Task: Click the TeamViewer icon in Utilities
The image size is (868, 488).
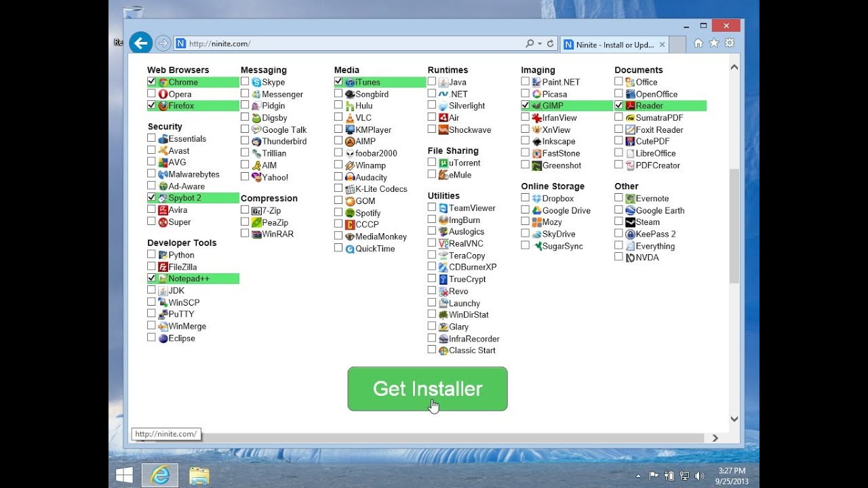Action: (x=443, y=208)
